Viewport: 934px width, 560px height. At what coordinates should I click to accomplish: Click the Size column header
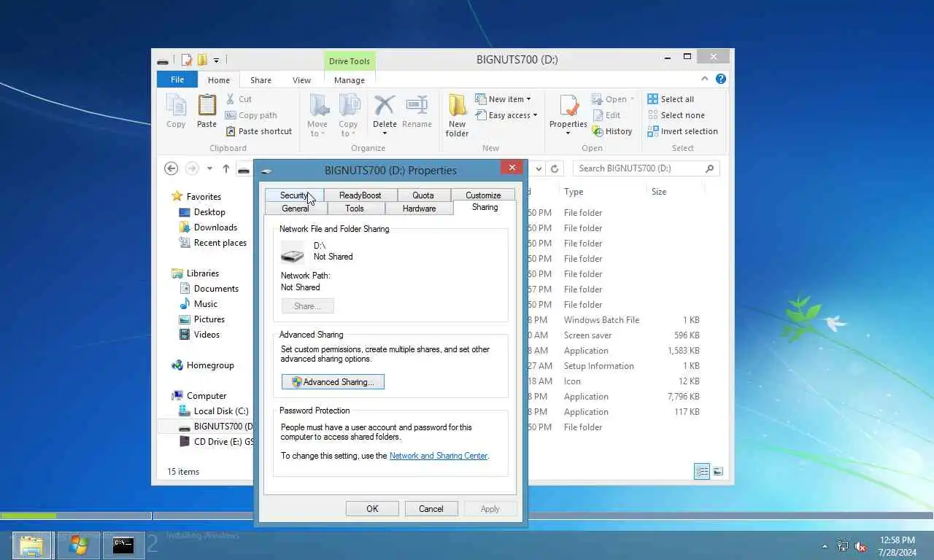pyautogui.click(x=659, y=192)
